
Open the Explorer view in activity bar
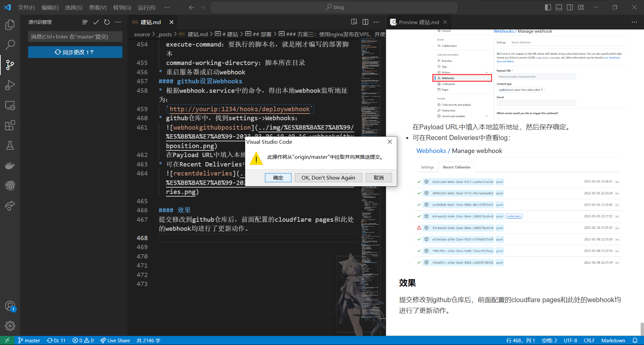10,25
